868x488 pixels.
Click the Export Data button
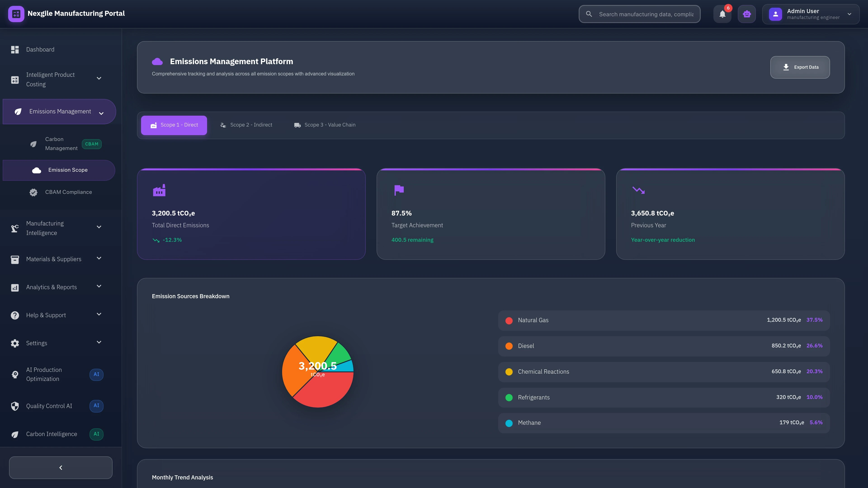click(800, 67)
